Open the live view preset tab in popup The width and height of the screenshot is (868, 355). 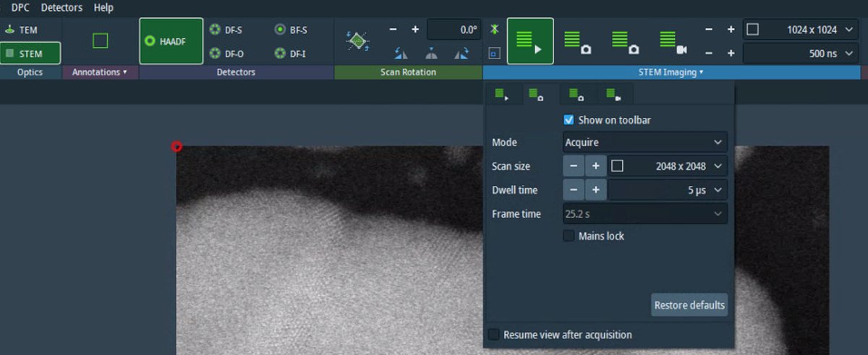click(503, 95)
